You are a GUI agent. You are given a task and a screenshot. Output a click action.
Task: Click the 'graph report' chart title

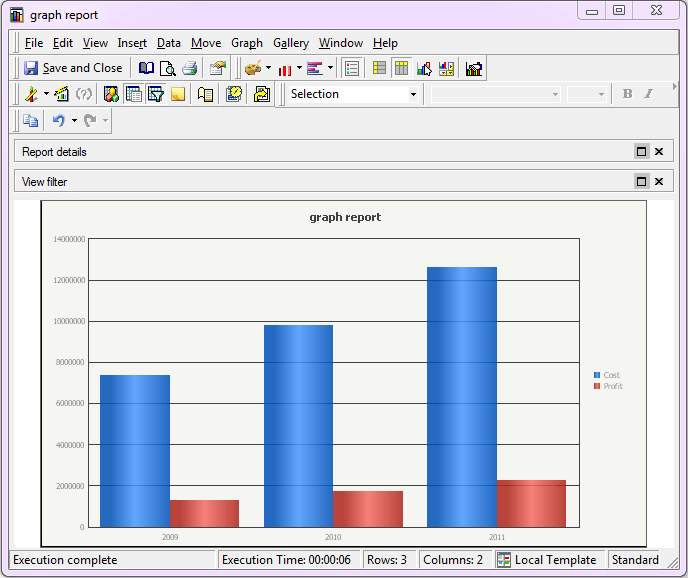point(345,217)
